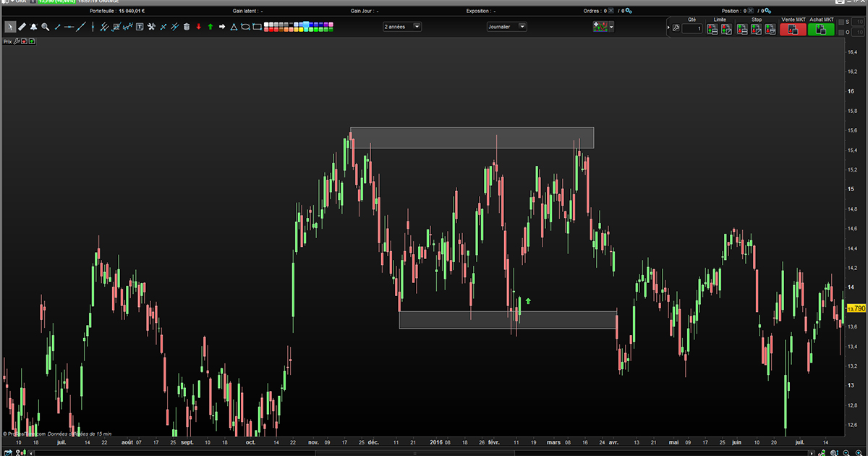Select the red down arrow marker

click(x=198, y=27)
